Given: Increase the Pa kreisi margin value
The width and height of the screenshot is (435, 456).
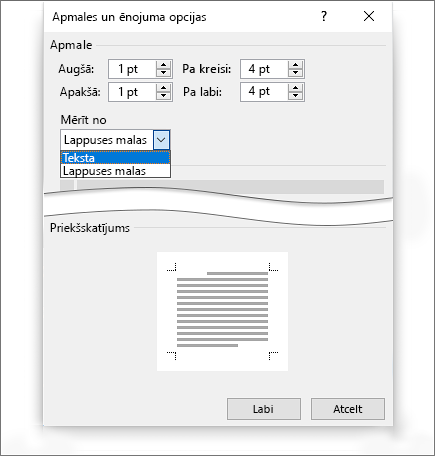Looking at the screenshot, I should pyautogui.click(x=295, y=65).
